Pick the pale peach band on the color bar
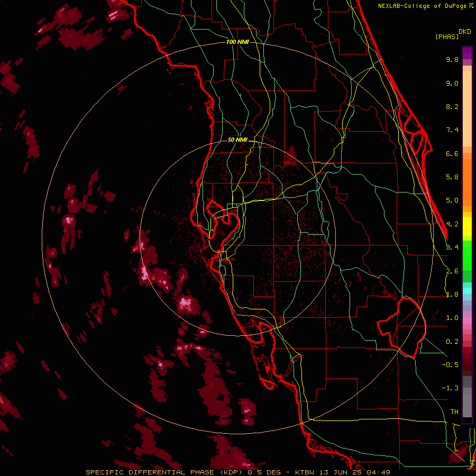The height and width of the screenshot is (476, 476). tap(467, 108)
